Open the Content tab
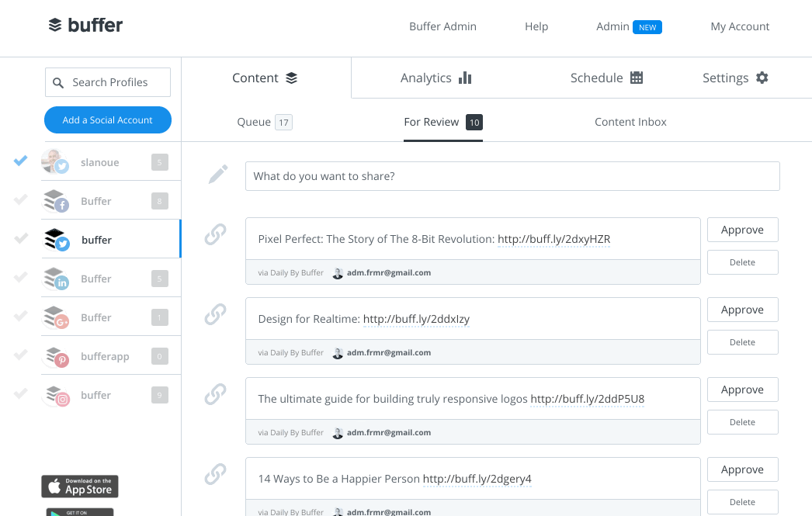Viewport: 812px width, 516px height. [265, 78]
